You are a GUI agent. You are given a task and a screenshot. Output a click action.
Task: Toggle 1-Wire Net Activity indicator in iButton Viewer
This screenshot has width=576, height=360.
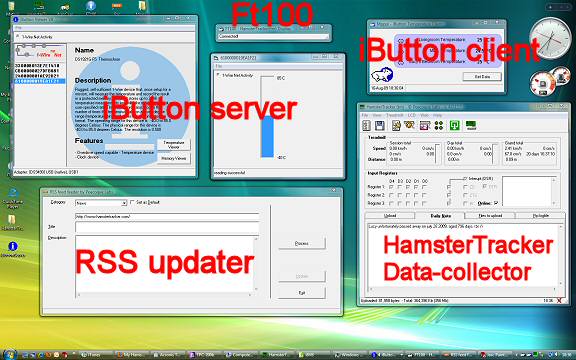tap(17, 37)
